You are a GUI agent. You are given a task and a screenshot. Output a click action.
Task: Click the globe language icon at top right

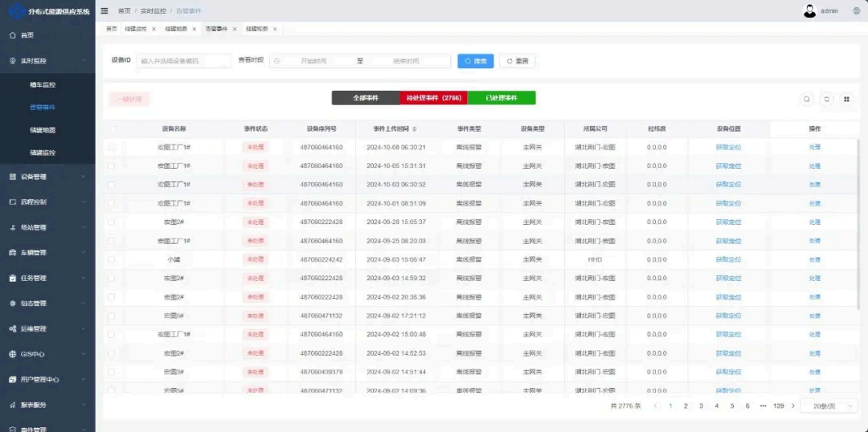(x=857, y=10)
